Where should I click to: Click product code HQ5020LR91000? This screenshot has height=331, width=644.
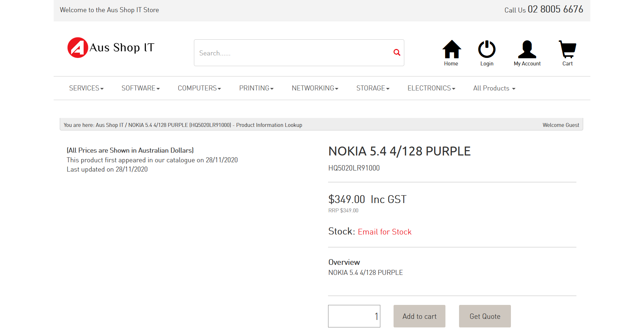(x=354, y=168)
